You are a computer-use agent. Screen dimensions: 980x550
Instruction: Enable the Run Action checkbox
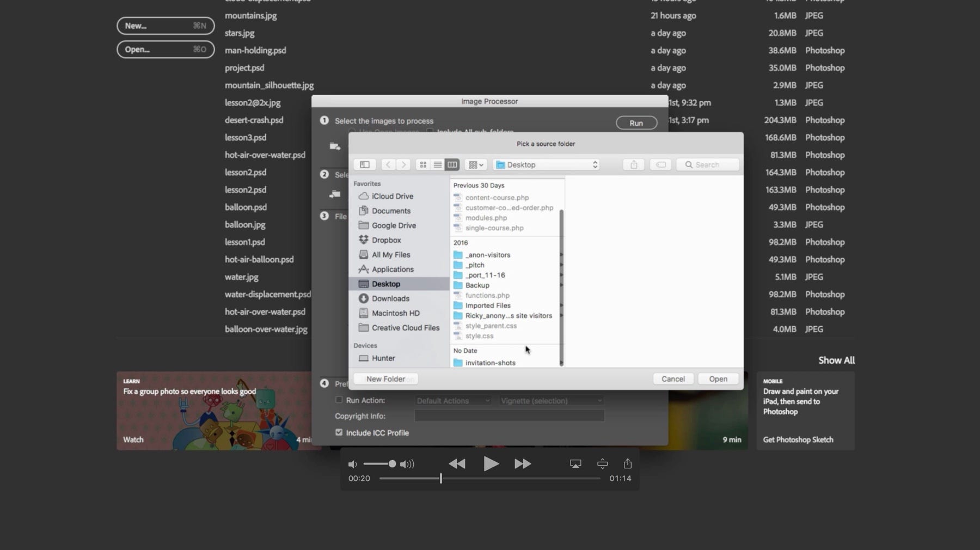pos(339,400)
